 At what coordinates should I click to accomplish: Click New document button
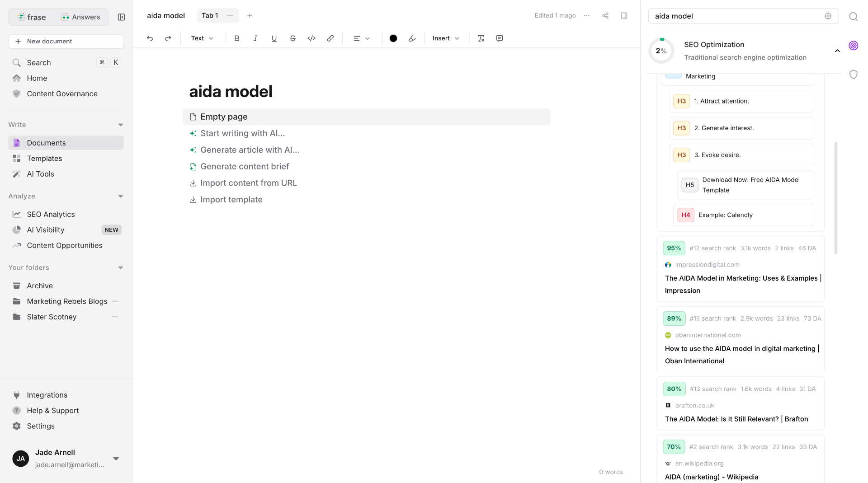point(66,41)
